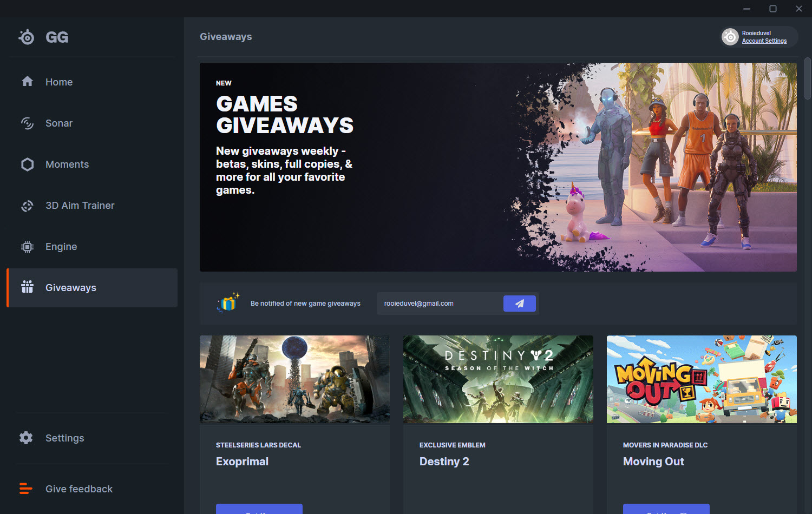812x514 pixels.
Task: Open the Engine chip icon
Action: pyautogui.click(x=27, y=247)
